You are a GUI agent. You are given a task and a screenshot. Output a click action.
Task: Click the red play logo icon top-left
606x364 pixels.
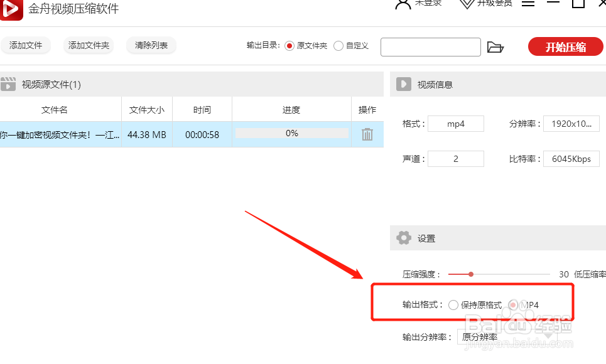click(11, 10)
